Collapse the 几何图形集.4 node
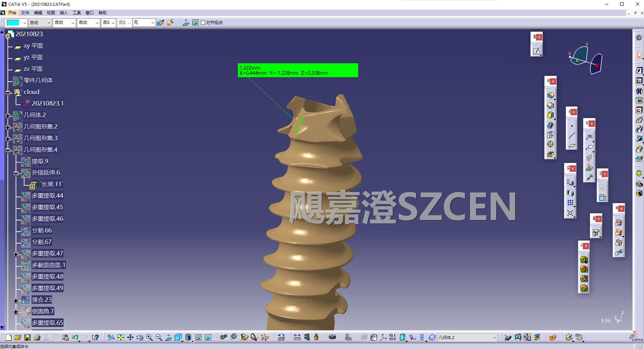The image size is (644, 349). (8, 150)
